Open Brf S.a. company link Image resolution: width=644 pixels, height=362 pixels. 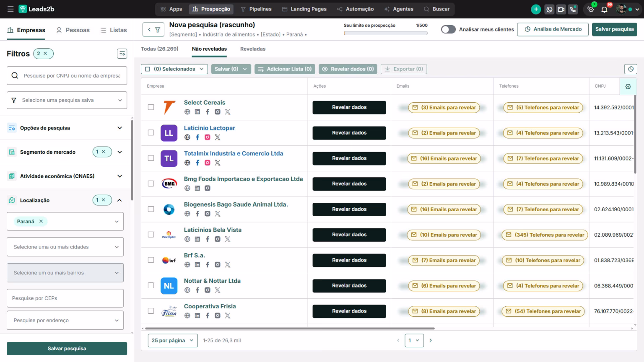coord(195,256)
